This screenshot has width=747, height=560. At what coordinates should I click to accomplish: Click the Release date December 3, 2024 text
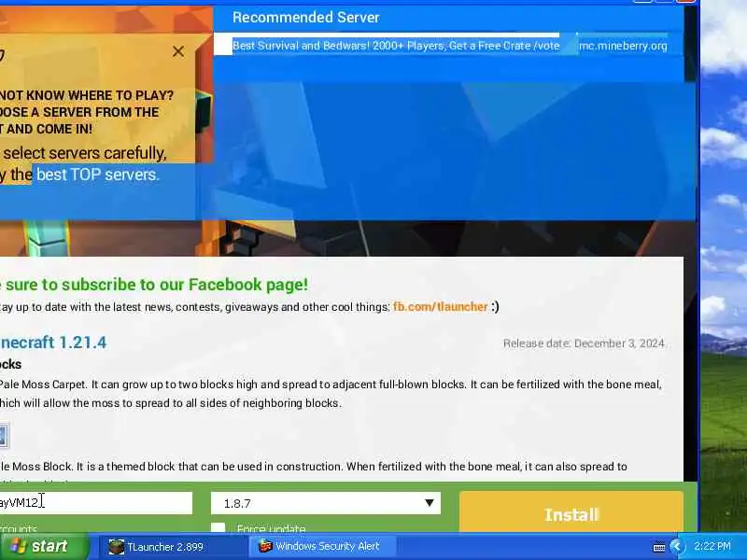click(584, 343)
